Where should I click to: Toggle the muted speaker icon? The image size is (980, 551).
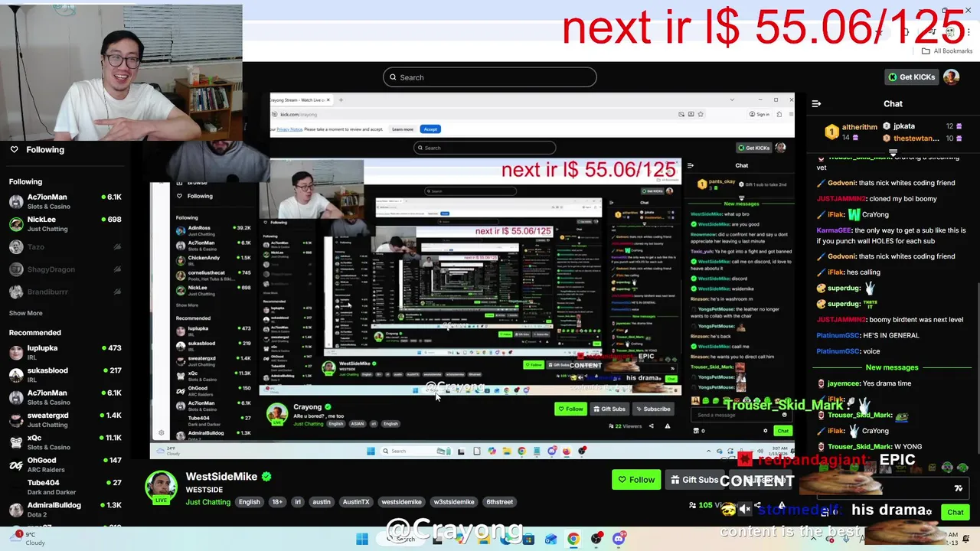point(744,510)
